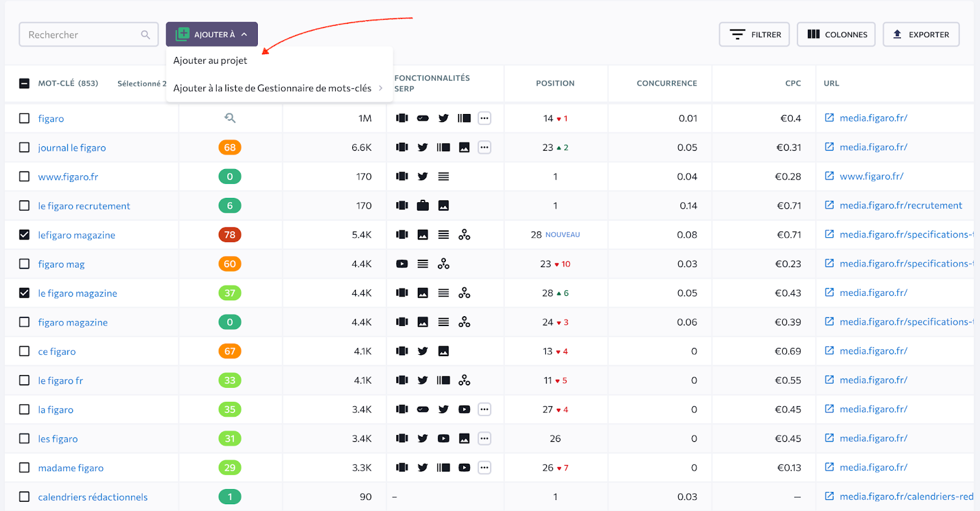The width and height of the screenshot is (980, 511).
Task: Sort by the CONCURRENCE column header
Action: coord(666,83)
